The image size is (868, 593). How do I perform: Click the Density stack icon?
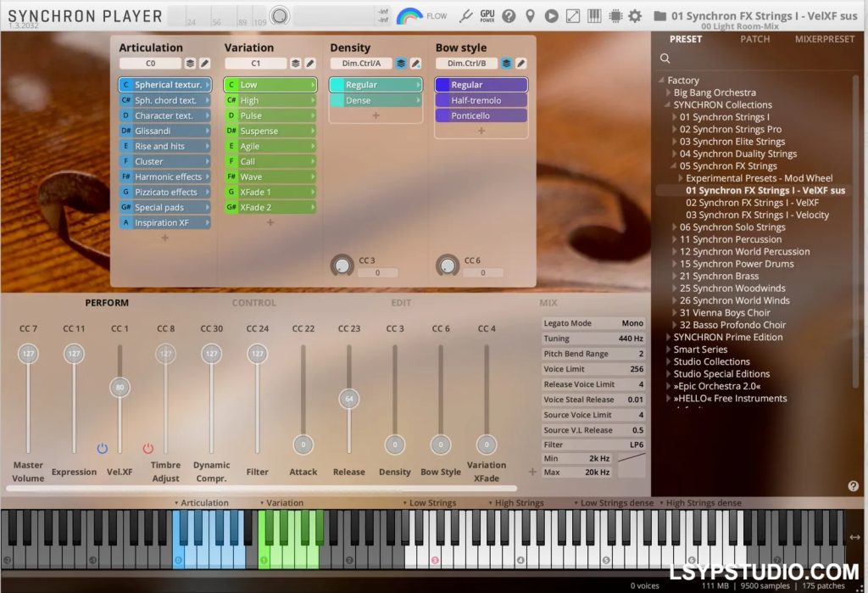click(x=401, y=63)
